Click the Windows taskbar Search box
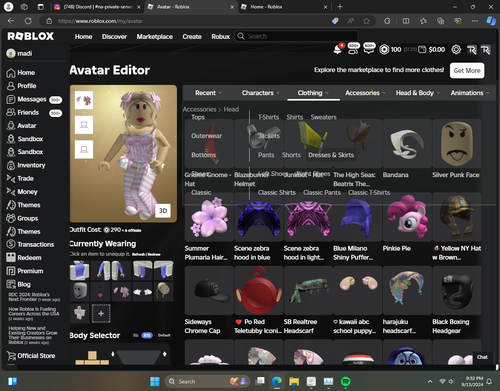 pyautogui.click(x=208, y=381)
